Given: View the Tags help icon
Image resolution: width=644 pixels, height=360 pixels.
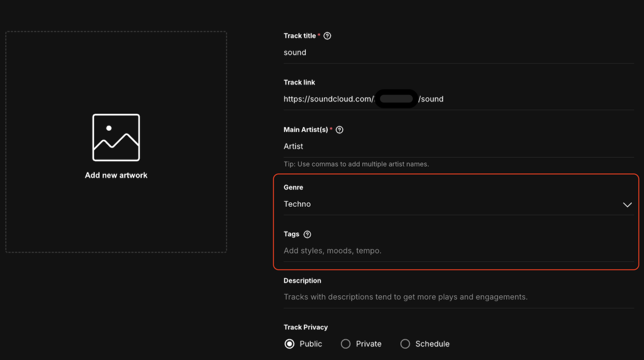Looking at the screenshot, I should (307, 234).
